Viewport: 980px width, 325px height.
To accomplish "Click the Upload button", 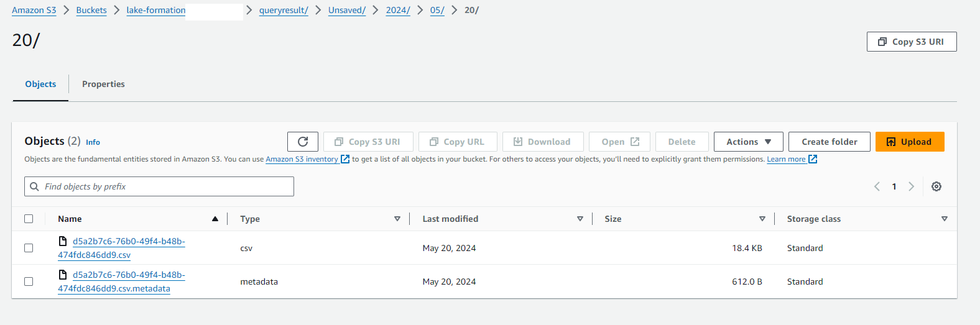I will pyautogui.click(x=910, y=142).
